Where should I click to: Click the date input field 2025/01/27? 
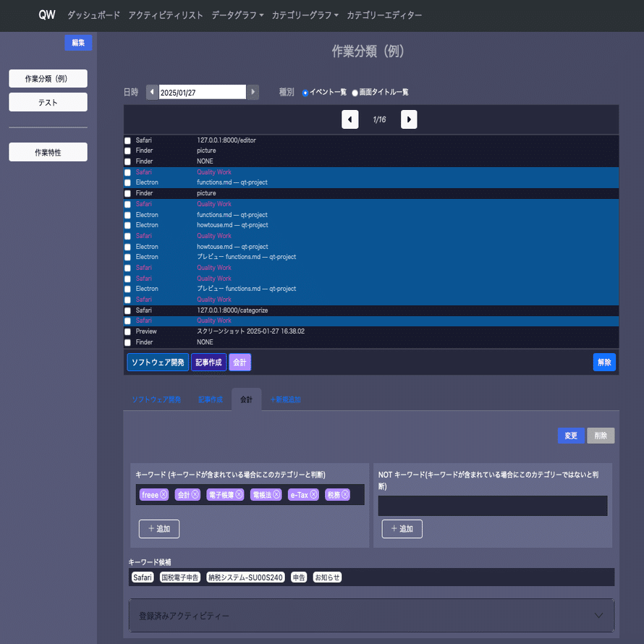pyautogui.click(x=203, y=92)
